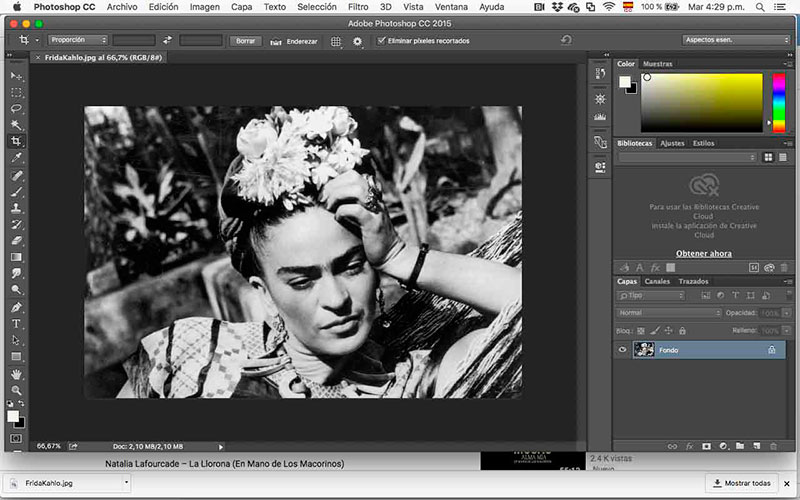Hide the Fondo layer with eye icon

[622, 350]
